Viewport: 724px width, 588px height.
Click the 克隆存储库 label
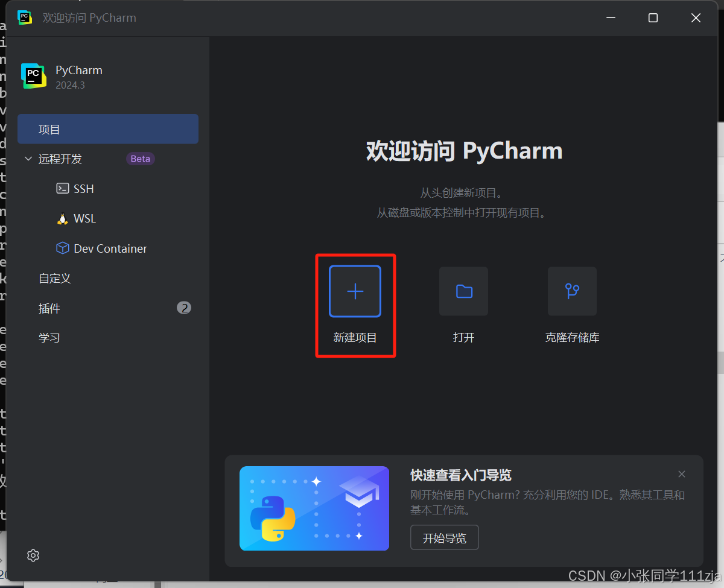[x=572, y=338]
